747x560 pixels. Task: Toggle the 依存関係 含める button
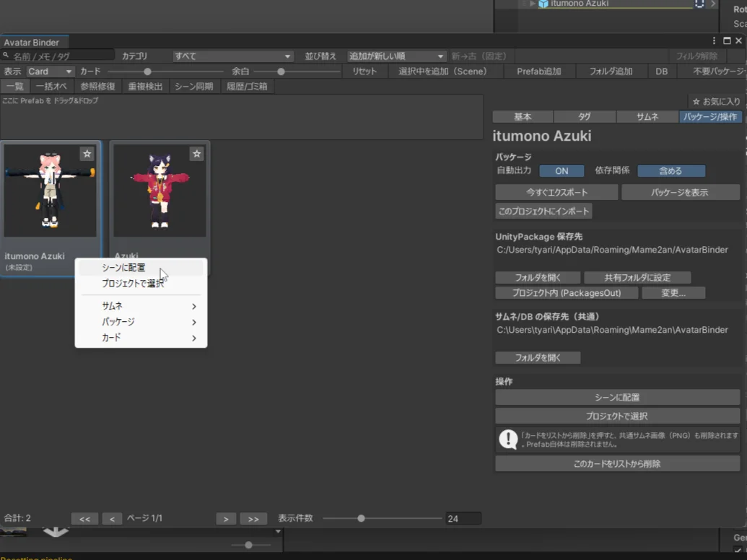(670, 171)
